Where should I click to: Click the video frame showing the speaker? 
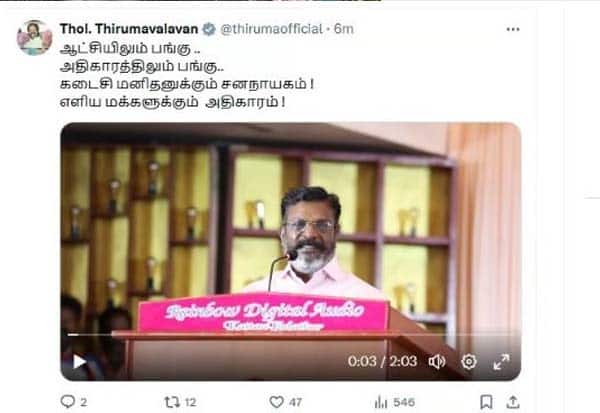[291, 251]
